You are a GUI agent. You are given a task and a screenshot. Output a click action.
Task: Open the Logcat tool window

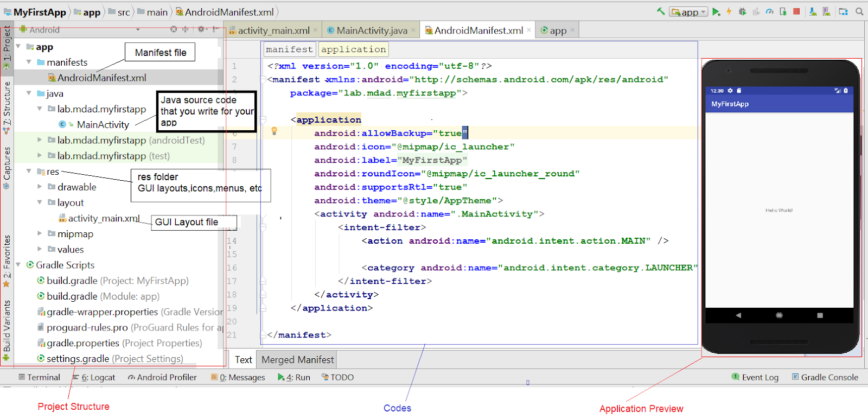coord(94,377)
